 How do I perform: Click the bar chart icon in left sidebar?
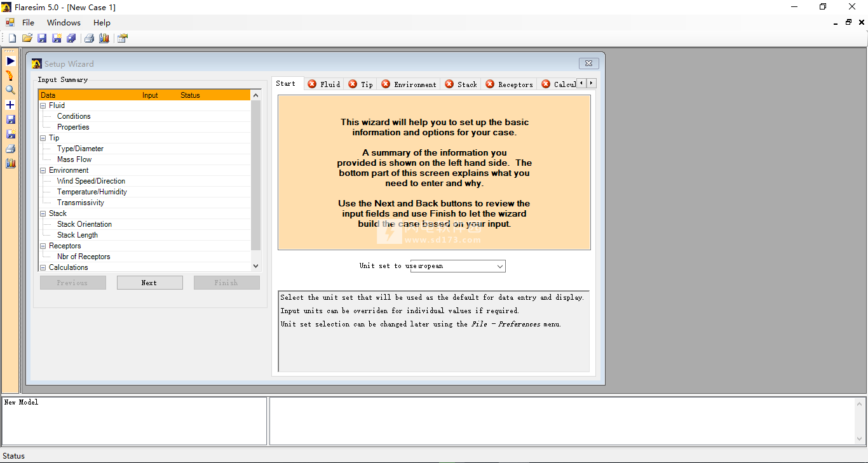click(10, 163)
